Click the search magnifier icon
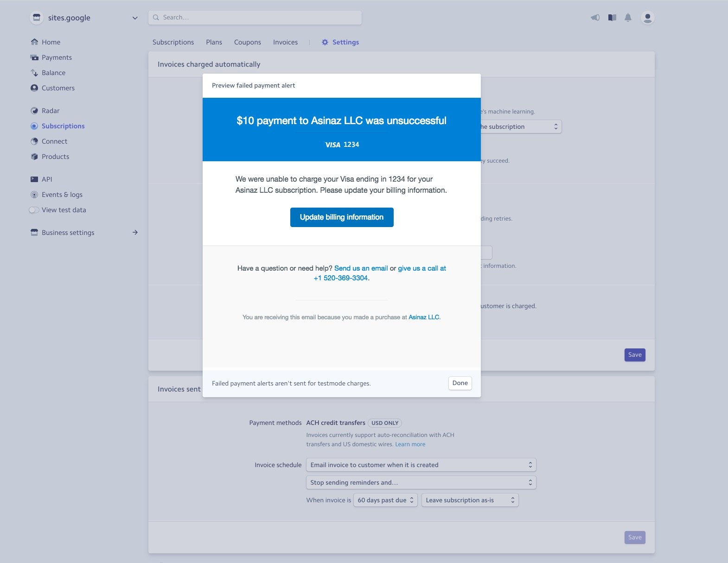 pyautogui.click(x=156, y=18)
